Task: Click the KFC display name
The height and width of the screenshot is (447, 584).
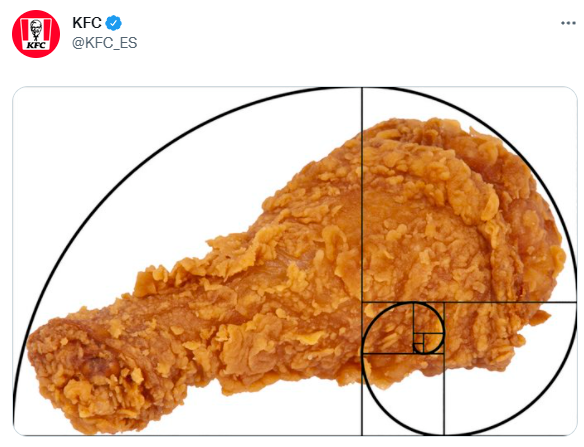Action: tap(87, 23)
